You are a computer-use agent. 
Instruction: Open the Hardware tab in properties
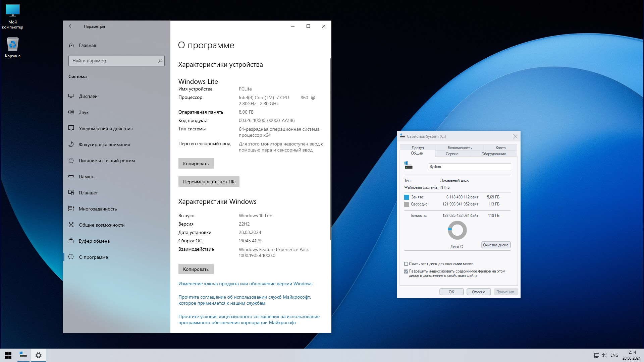[493, 154]
